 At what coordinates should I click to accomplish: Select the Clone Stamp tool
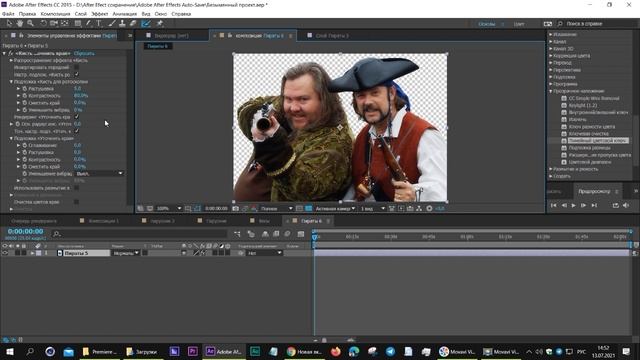pos(122,24)
